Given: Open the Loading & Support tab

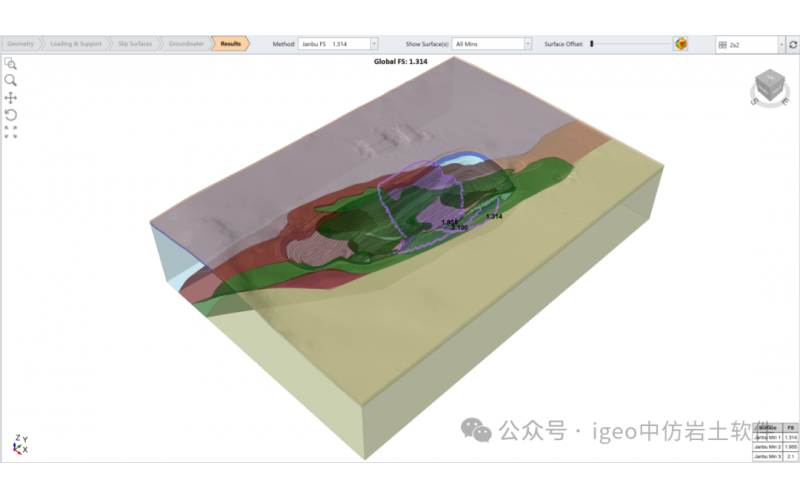Looking at the screenshot, I should [75, 44].
